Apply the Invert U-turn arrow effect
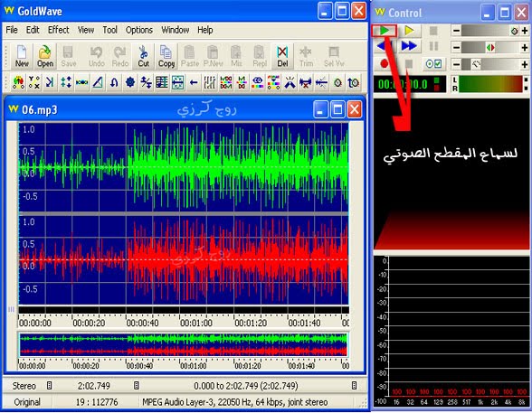Screen dimensions: 532x413 point(114,82)
